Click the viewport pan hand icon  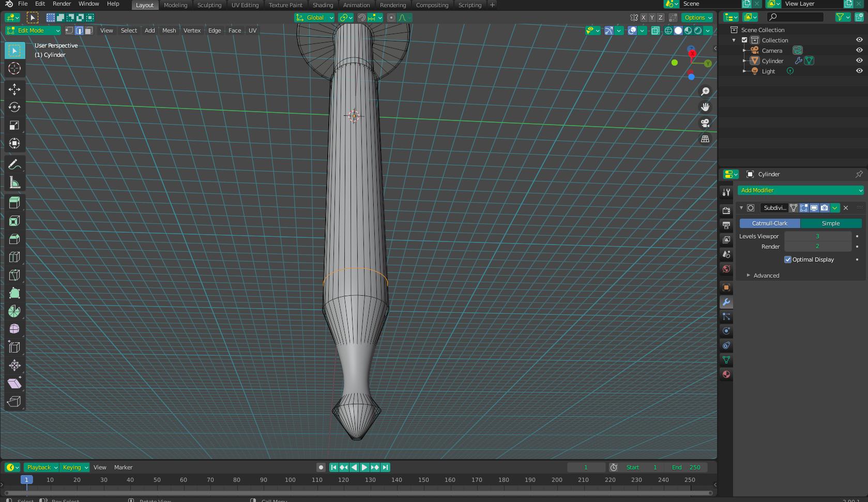(x=705, y=107)
